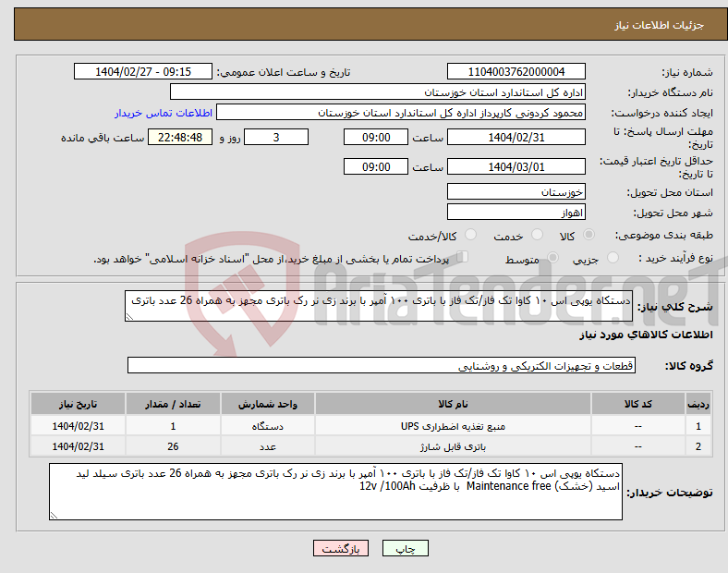Click the تاریخ نیاز column header
Image resolution: width=728 pixels, height=573 pixels.
pos(78,404)
